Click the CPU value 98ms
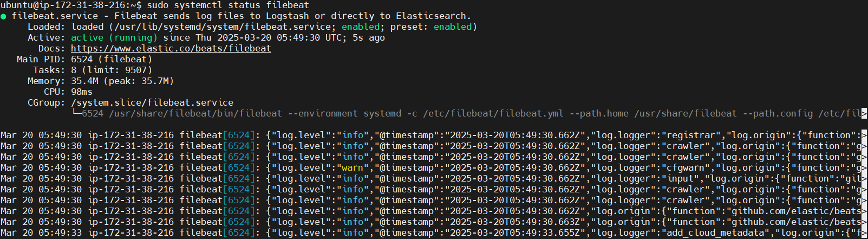The image size is (868, 239). pyautogui.click(x=81, y=92)
